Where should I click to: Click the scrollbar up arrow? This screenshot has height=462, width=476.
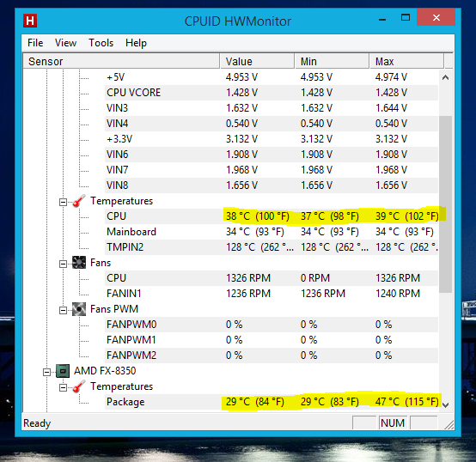coord(445,77)
